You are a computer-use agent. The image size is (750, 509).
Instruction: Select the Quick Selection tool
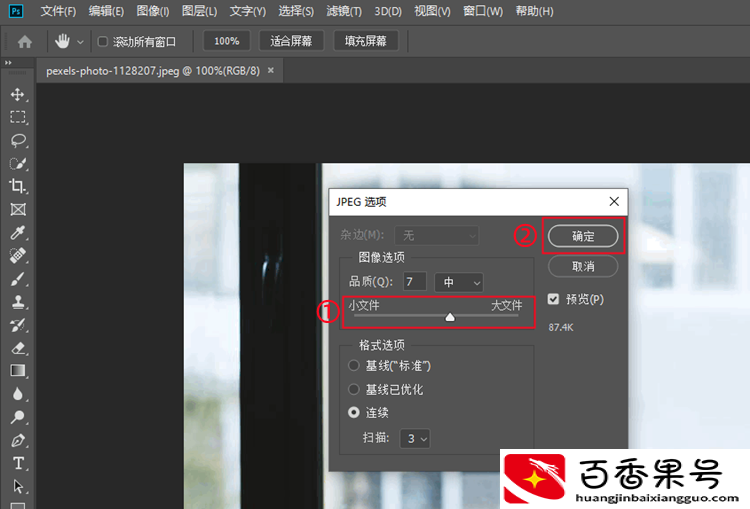[18, 164]
